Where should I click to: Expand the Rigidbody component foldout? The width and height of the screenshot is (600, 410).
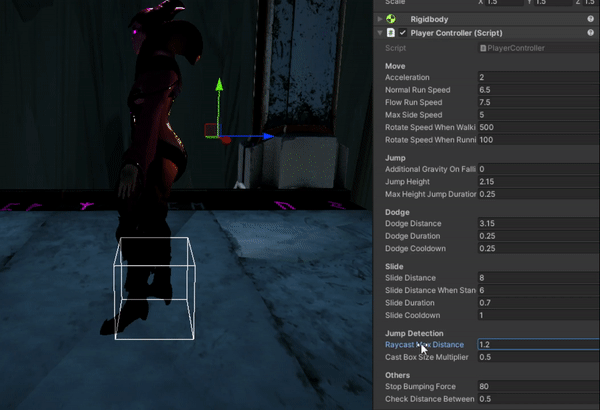coord(380,19)
